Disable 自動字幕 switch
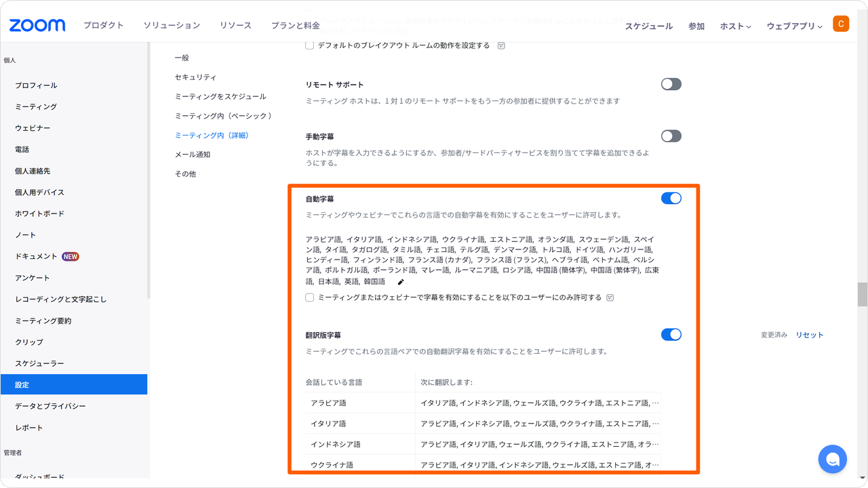 [671, 198]
